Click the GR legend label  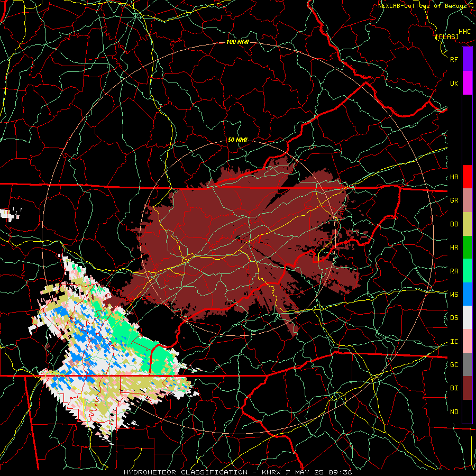point(454,200)
